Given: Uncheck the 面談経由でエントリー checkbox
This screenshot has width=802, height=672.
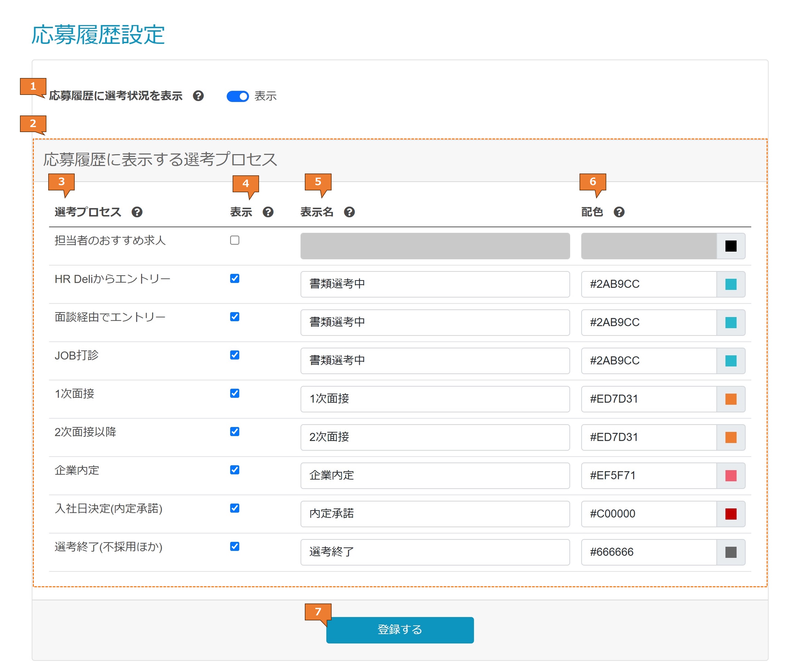Looking at the screenshot, I should point(235,317).
